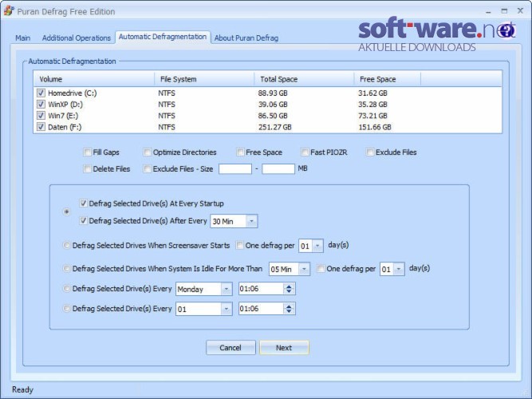
Task: Select the Win7 (E:) row text
Action: pyautogui.click(x=63, y=116)
